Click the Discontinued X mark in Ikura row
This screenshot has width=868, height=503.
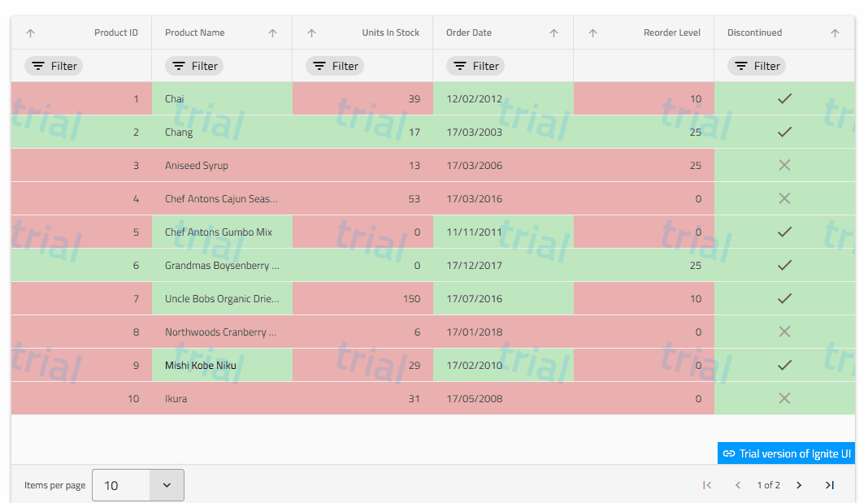[784, 398]
